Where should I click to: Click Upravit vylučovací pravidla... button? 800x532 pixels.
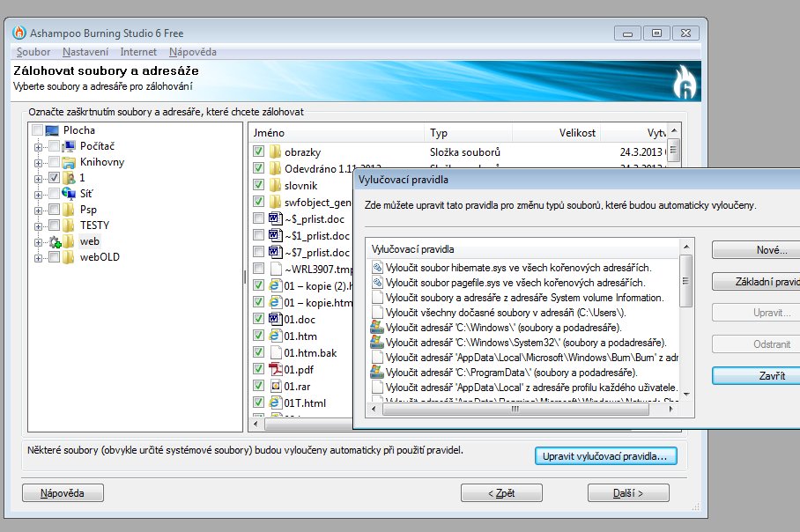(605, 456)
